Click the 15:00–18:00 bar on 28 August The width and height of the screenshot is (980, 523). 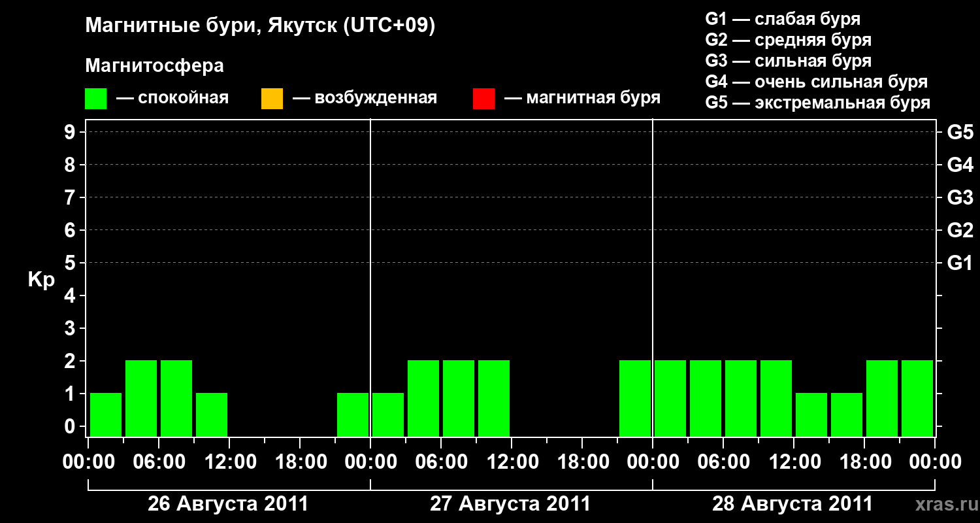[x=847, y=414]
